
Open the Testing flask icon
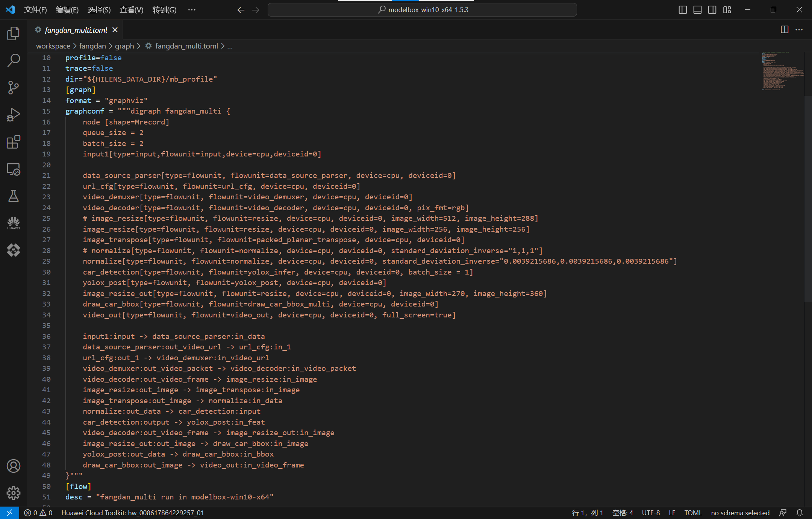[x=14, y=196]
